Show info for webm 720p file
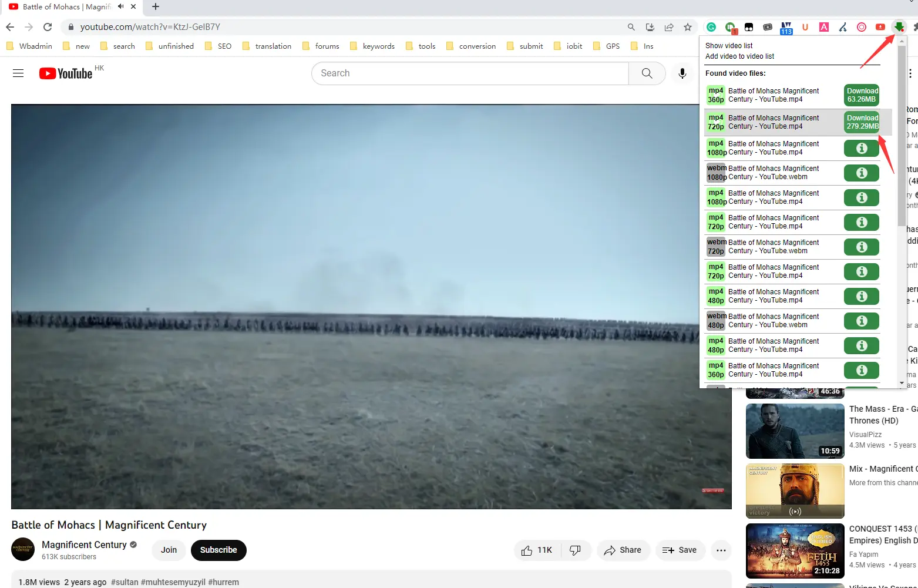This screenshot has height=588, width=918. [x=862, y=247]
